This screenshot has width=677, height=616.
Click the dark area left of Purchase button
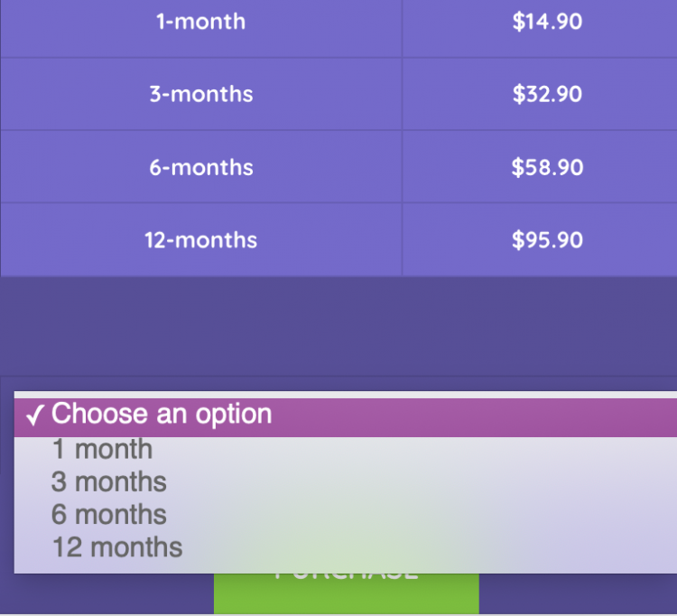[107, 594]
